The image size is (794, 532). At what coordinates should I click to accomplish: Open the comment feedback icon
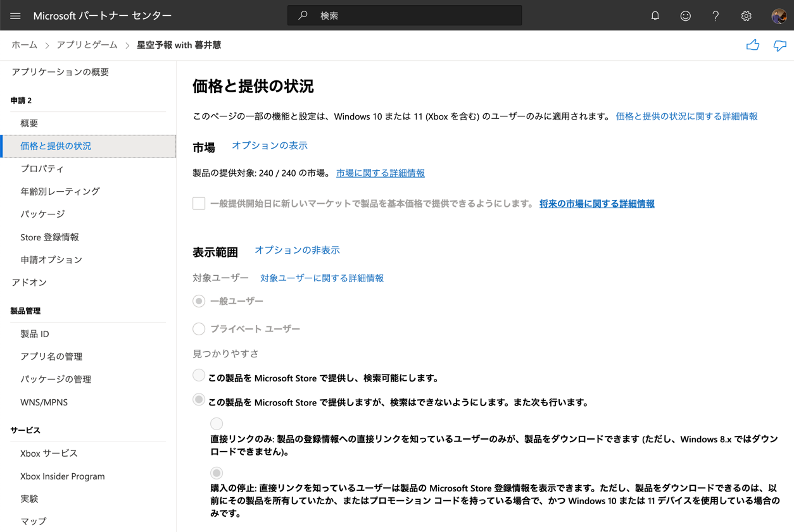(779, 45)
